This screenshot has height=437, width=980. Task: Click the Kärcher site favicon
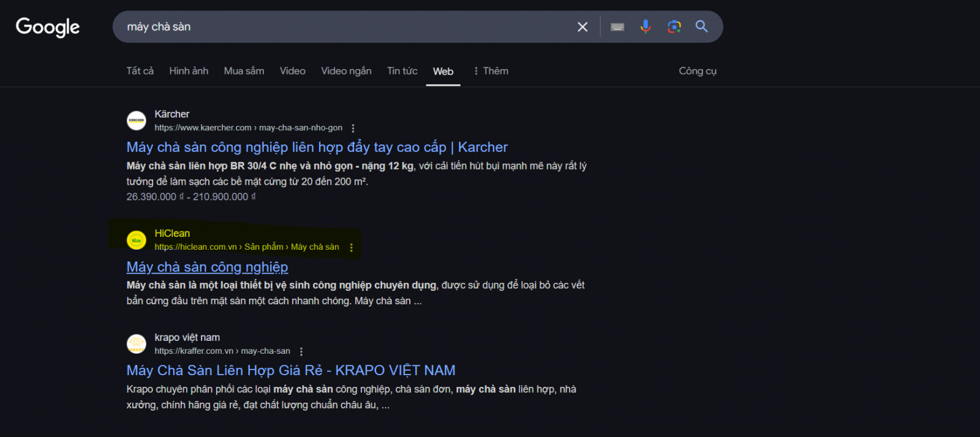(136, 121)
